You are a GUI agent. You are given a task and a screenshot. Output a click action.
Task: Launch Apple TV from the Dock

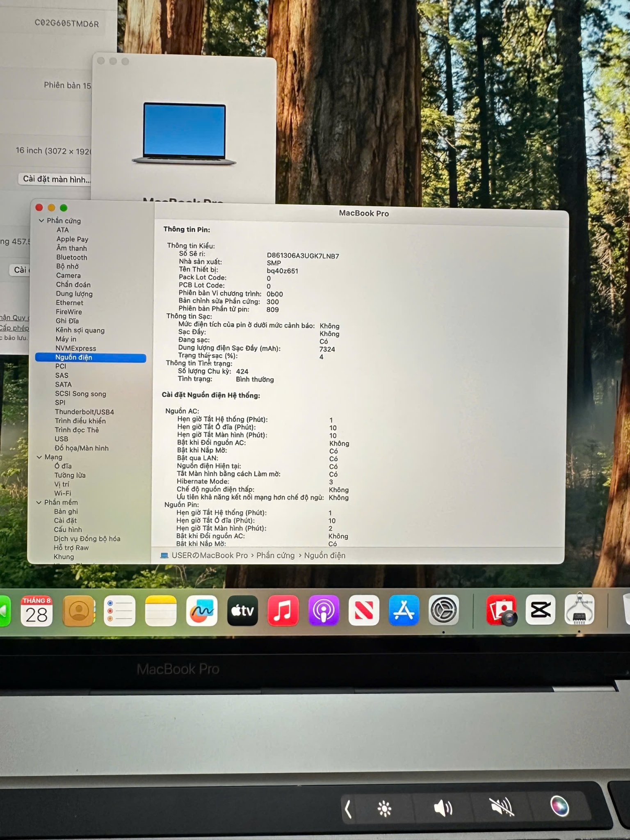tap(242, 611)
